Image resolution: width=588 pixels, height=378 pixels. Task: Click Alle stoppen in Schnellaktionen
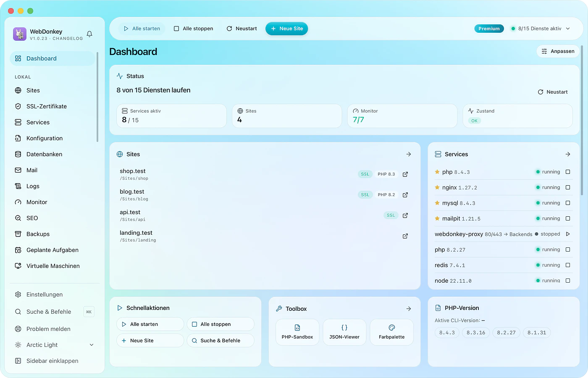[220, 324]
